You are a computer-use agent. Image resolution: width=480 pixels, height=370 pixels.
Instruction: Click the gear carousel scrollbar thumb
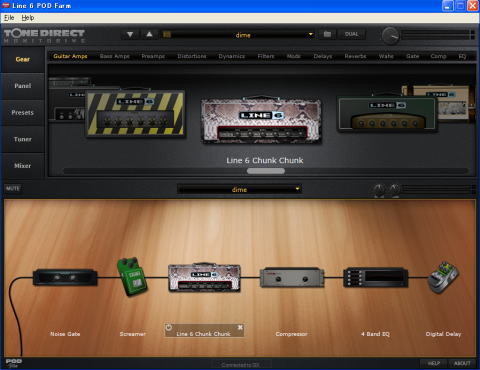pyautogui.click(x=266, y=171)
